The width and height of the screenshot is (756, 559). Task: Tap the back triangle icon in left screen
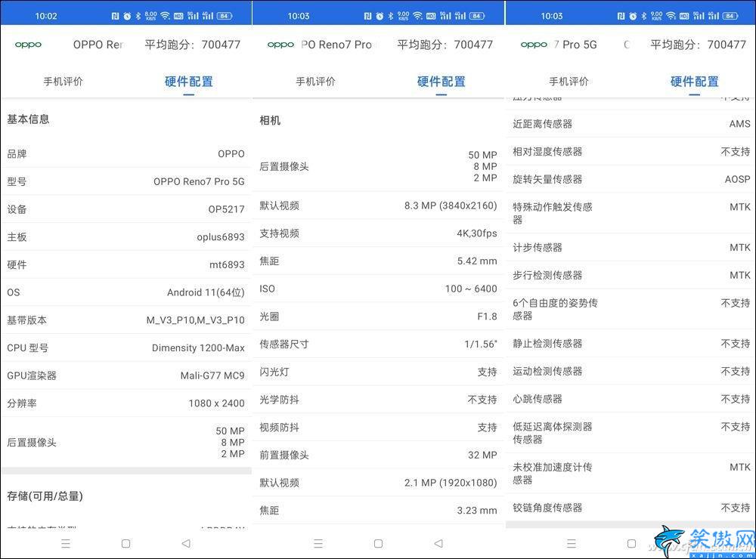186,544
